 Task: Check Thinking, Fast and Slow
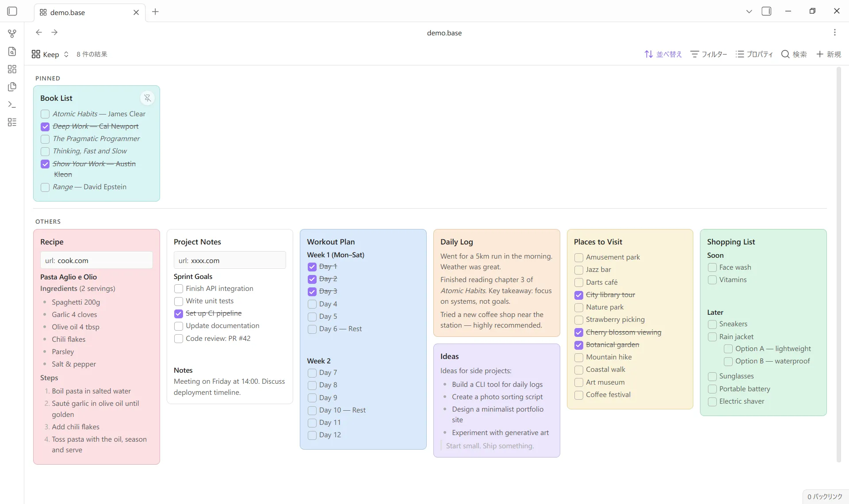[x=45, y=152]
